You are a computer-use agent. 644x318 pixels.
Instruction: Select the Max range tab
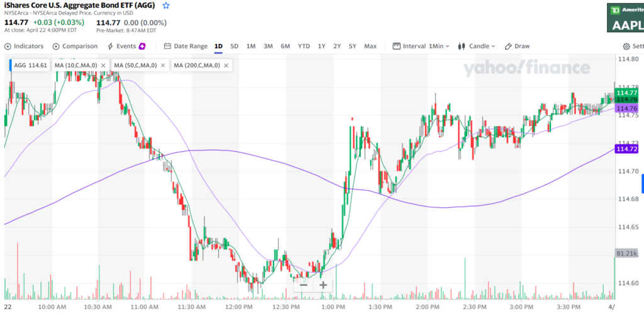click(370, 46)
